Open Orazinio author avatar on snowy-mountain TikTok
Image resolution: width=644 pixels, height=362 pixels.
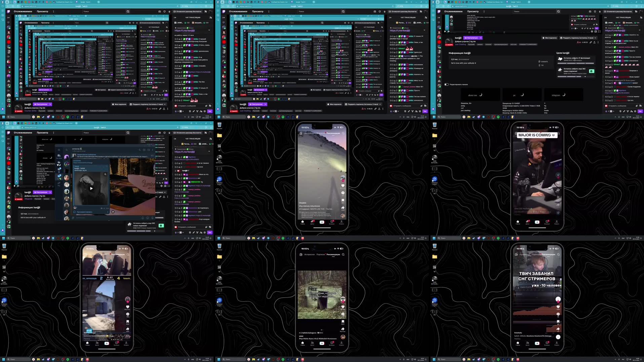[343, 178]
